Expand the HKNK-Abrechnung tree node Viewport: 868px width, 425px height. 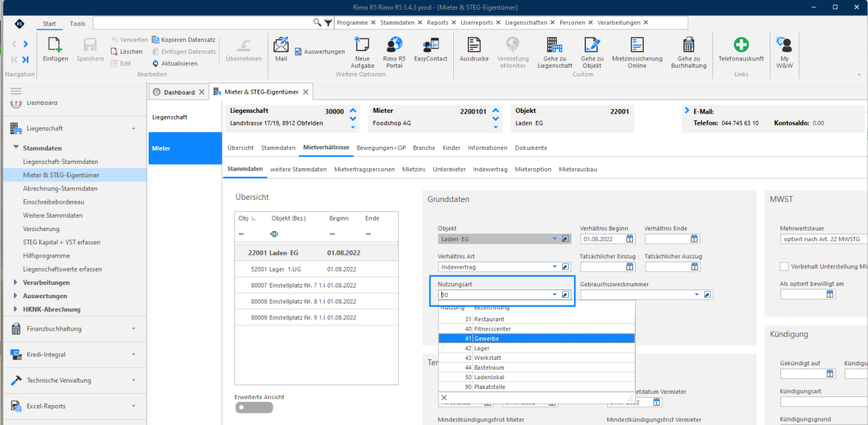point(16,309)
